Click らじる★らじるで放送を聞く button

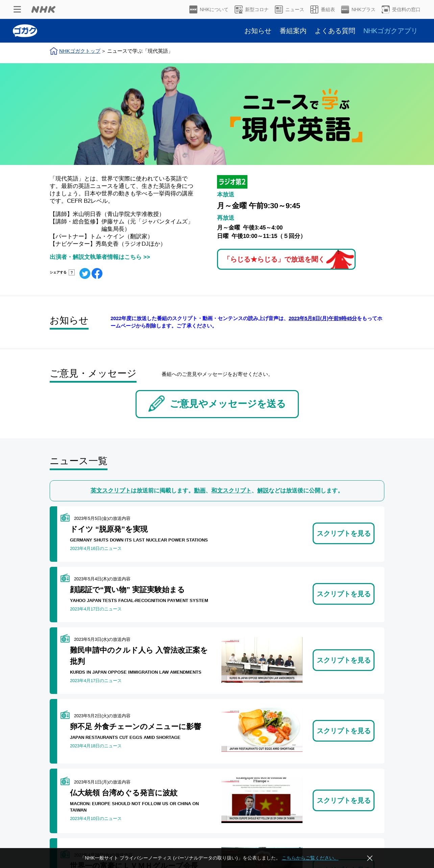tap(286, 259)
